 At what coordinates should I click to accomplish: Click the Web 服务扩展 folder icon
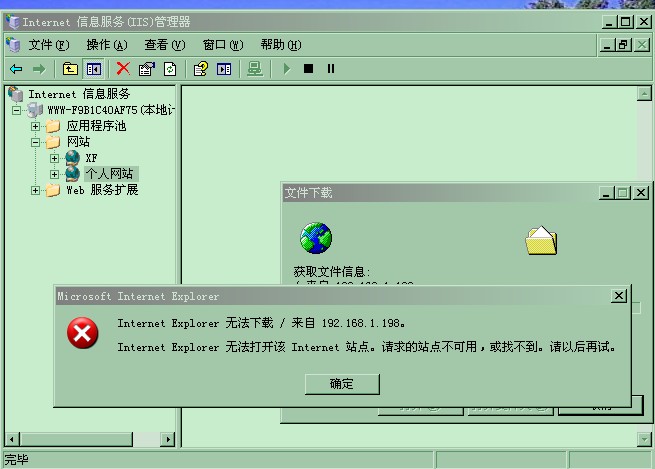tap(53, 190)
